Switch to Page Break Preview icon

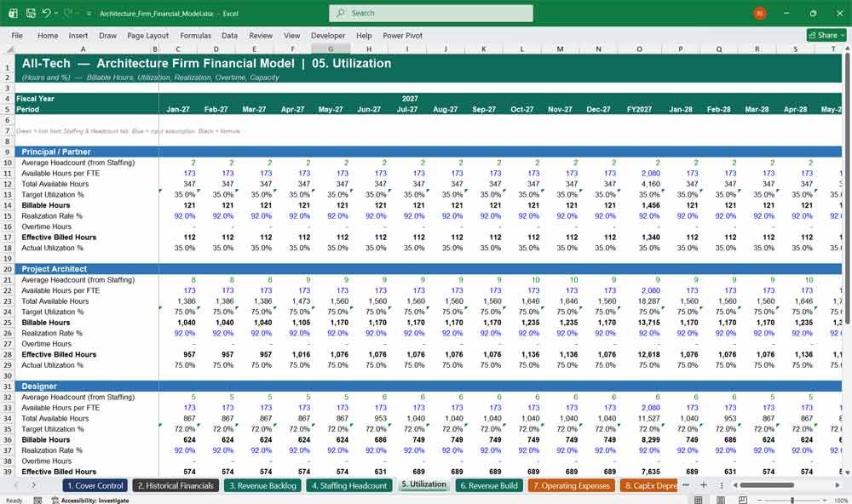click(x=742, y=501)
